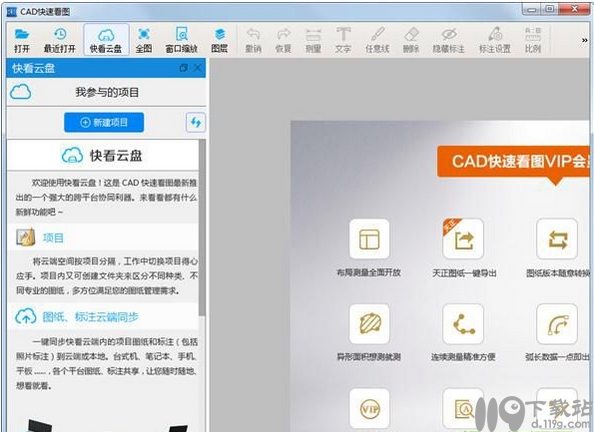
Task: Open 图纸版本随意转换 feature icon
Action: coord(557,239)
